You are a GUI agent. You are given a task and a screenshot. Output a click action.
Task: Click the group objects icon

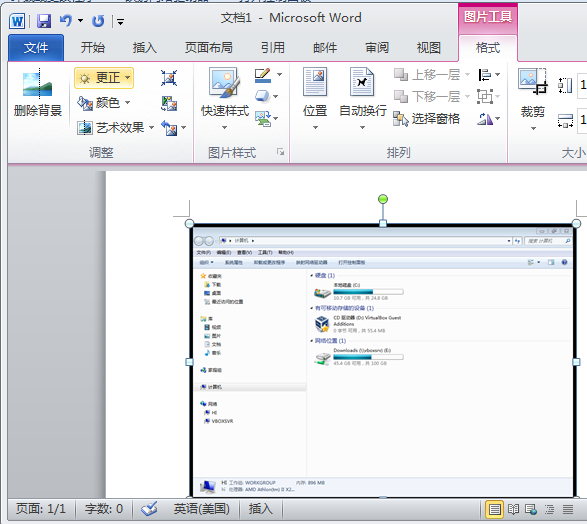click(485, 97)
